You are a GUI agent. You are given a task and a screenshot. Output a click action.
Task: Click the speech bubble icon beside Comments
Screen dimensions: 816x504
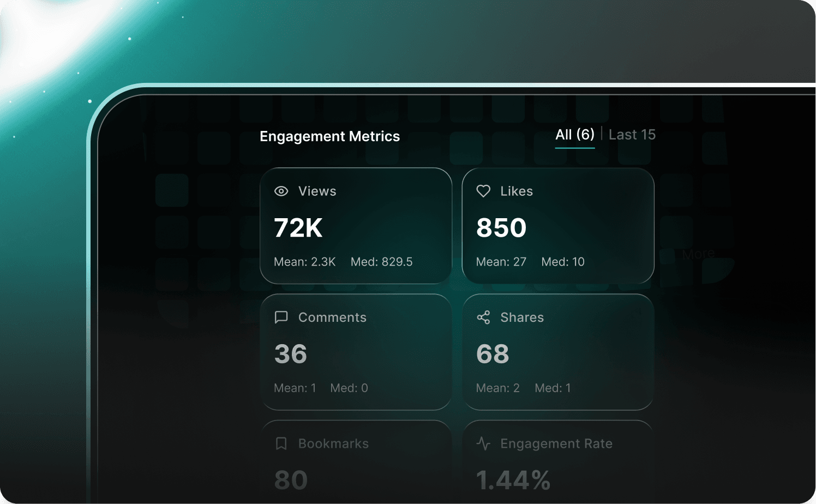click(281, 317)
